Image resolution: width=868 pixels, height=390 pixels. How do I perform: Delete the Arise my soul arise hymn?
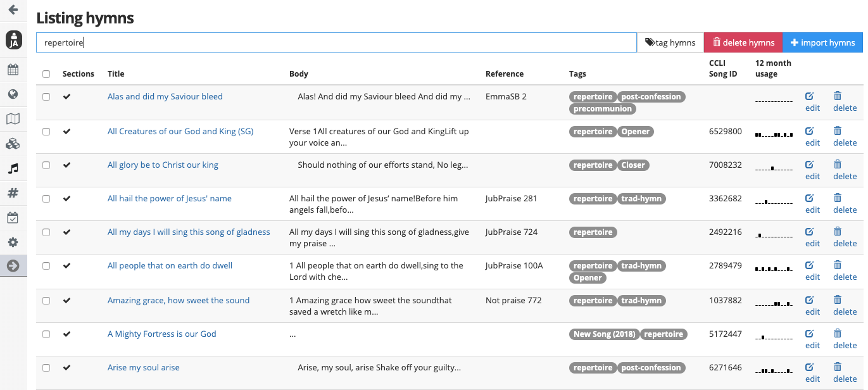844,372
